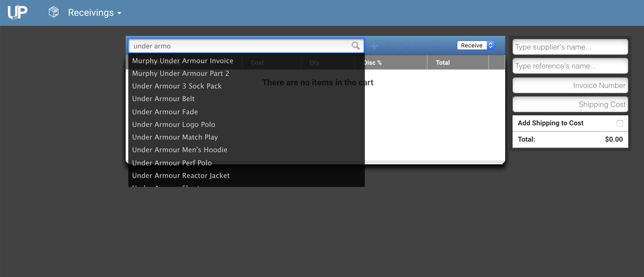644x277 pixels.
Task: Choose Murphy Under Armour Part 2
Action: (181, 73)
